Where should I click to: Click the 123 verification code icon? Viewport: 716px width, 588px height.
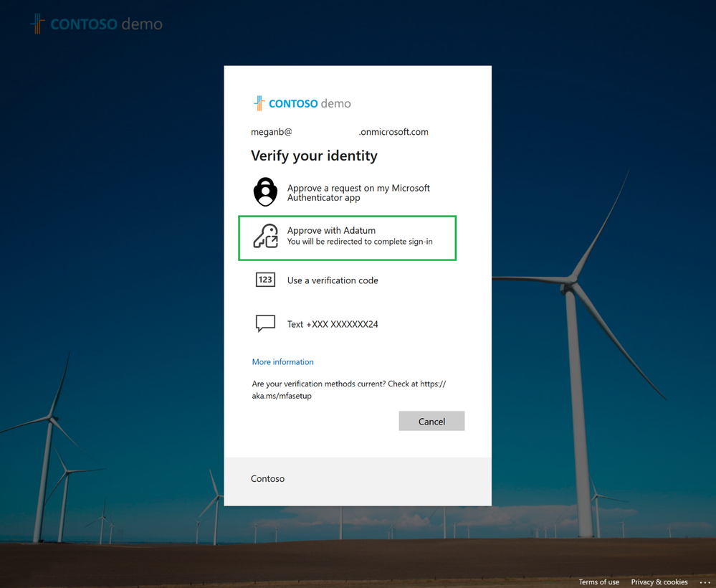(265, 280)
